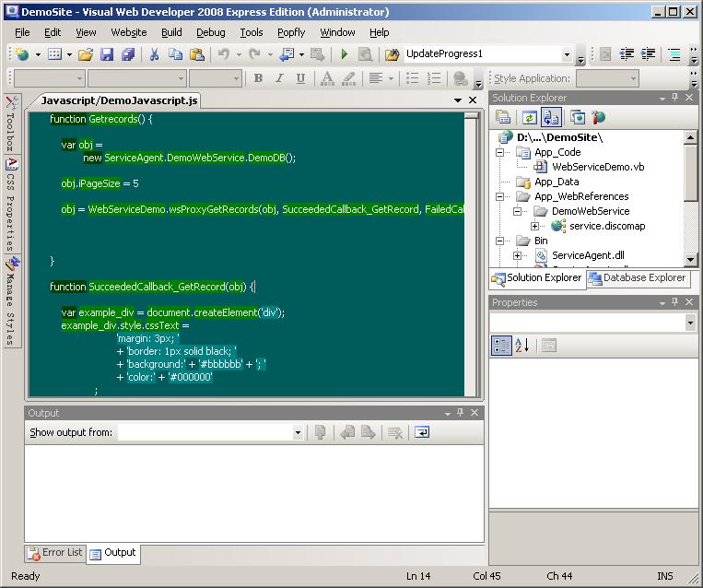The width and height of the screenshot is (703, 588).
Task: Switch to the Error List tab
Action: pyautogui.click(x=55, y=553)
